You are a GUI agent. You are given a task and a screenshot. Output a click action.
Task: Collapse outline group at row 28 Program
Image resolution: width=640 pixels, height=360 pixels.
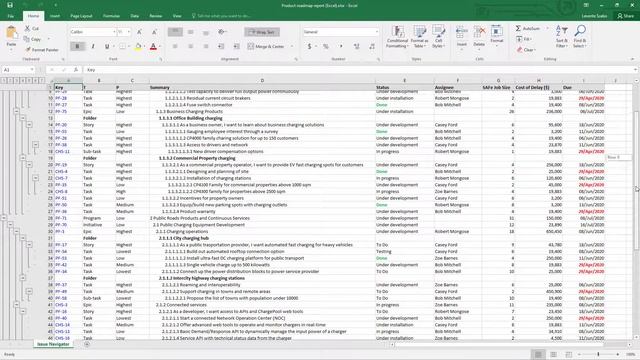click(4, 218)
